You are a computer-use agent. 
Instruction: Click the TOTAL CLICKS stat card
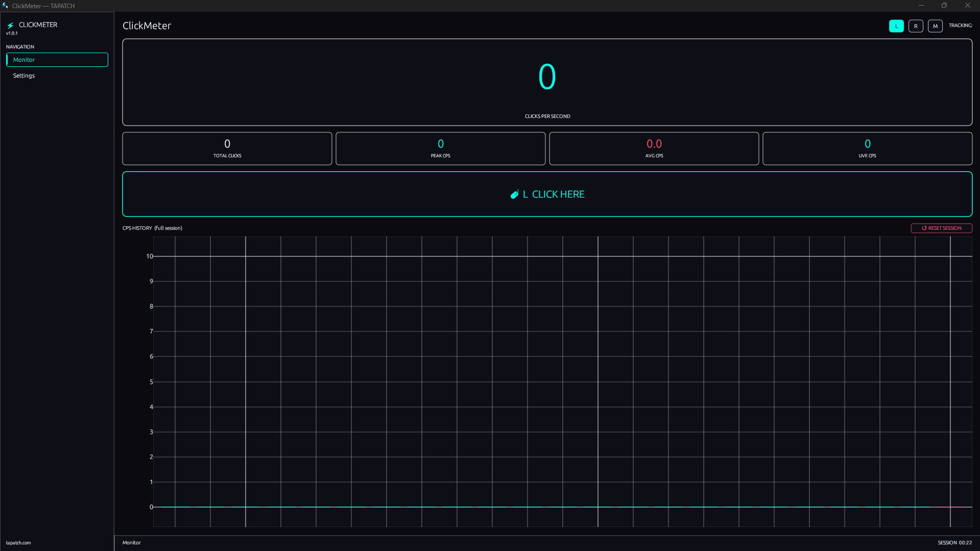(x=227, y=149)
